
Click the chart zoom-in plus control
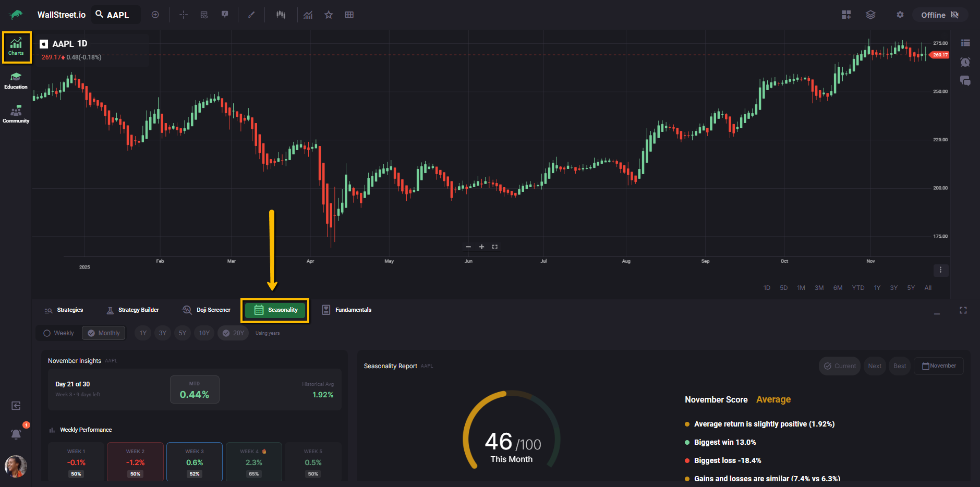tap(481, 247)
